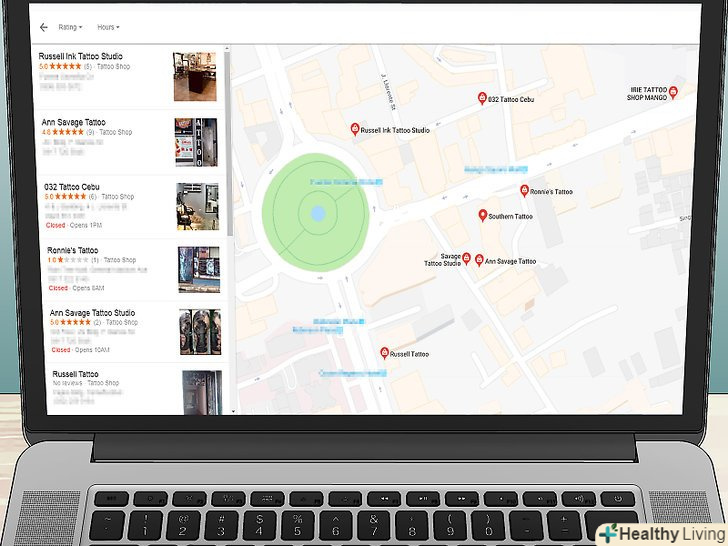Click the Savage Tattoo Studio map label

[442, 260]
